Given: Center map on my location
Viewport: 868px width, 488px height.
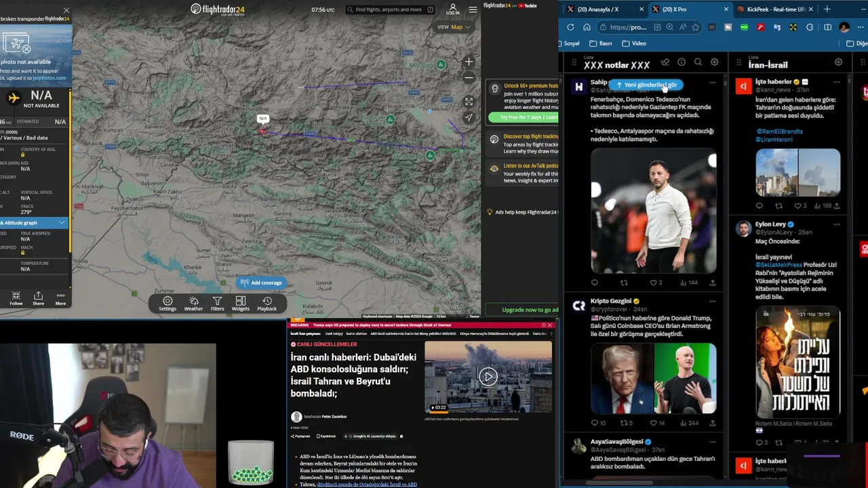Looking at the screenshot, I should coord(469,117).
